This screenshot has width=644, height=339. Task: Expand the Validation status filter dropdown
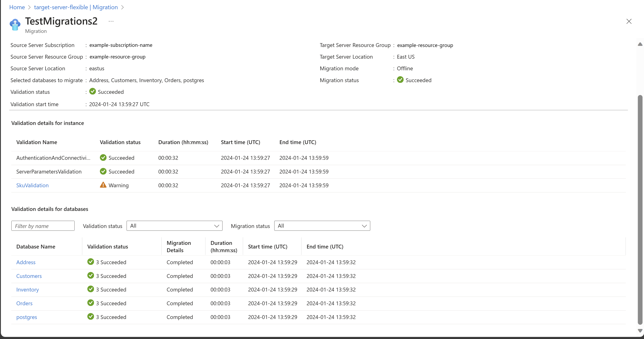click(174, 226)
